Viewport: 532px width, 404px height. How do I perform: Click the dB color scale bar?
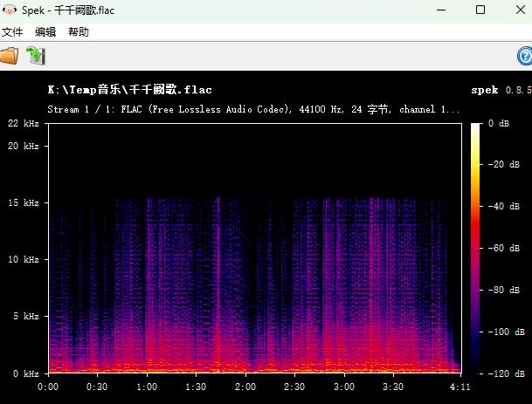click(475, 248)
